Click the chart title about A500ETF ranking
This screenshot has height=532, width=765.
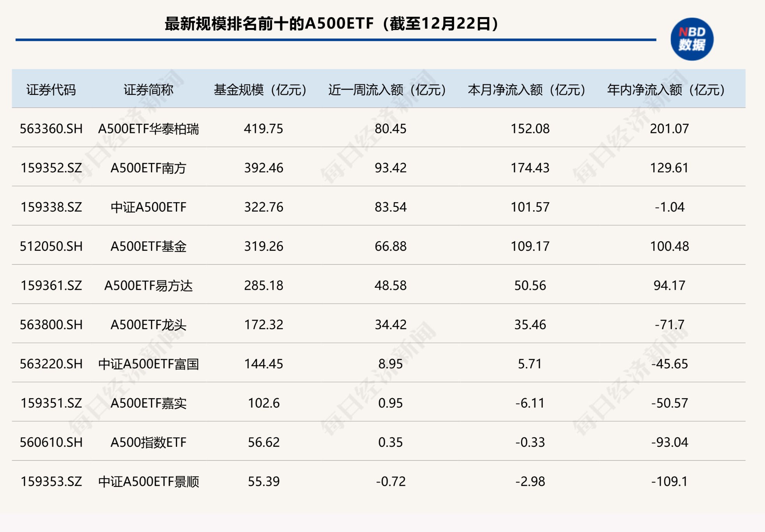[332, 24]
